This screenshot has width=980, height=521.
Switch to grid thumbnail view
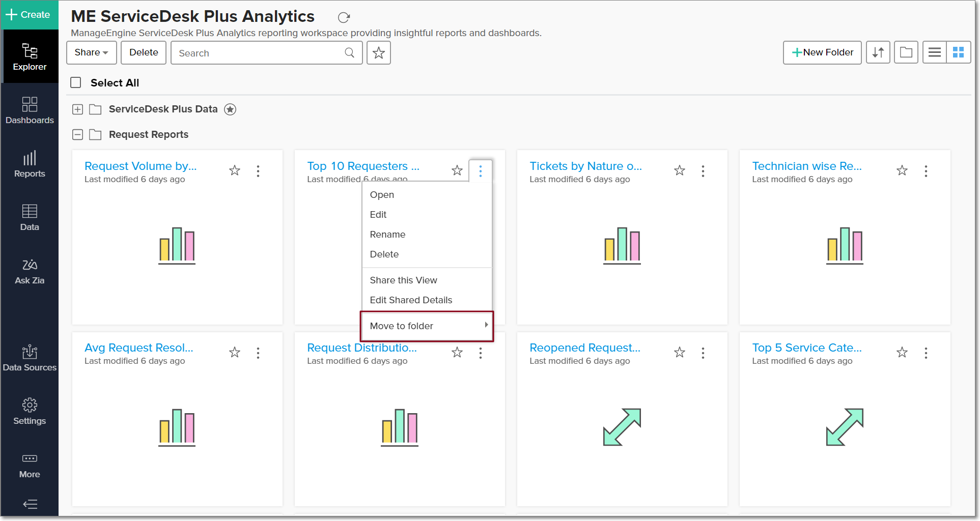(958, 52)
